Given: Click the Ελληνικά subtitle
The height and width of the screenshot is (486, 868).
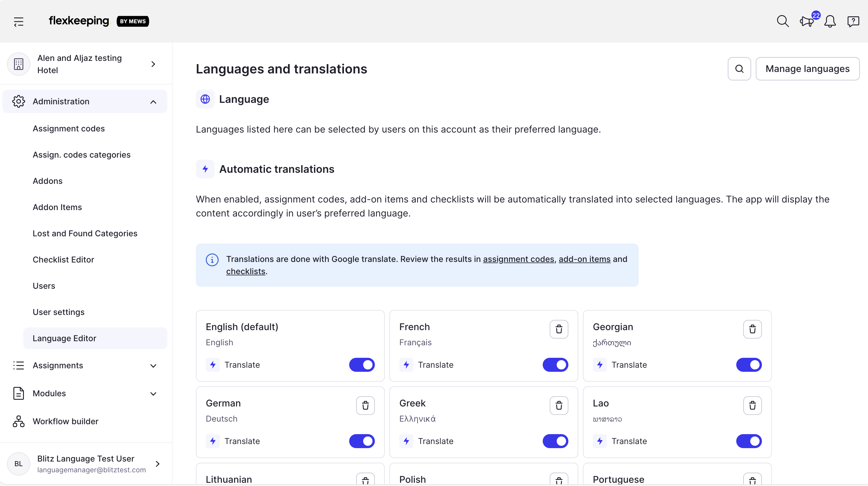Looking at the screenshot, I should 417,419.
